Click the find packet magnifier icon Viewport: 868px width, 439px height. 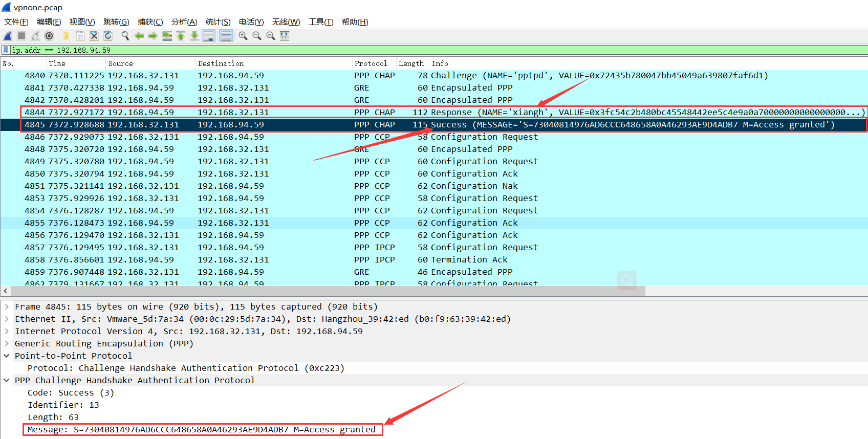pyautogui.click(x=125, y=36)
